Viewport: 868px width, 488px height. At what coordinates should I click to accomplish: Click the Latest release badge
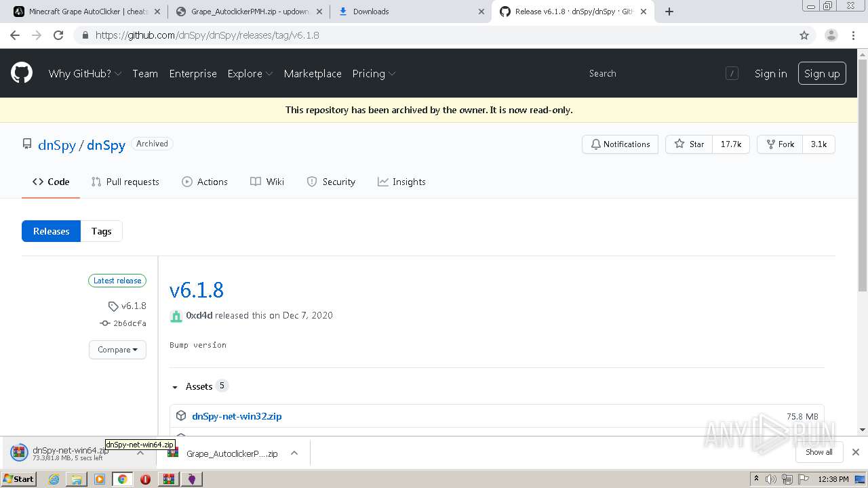point(117,281)
